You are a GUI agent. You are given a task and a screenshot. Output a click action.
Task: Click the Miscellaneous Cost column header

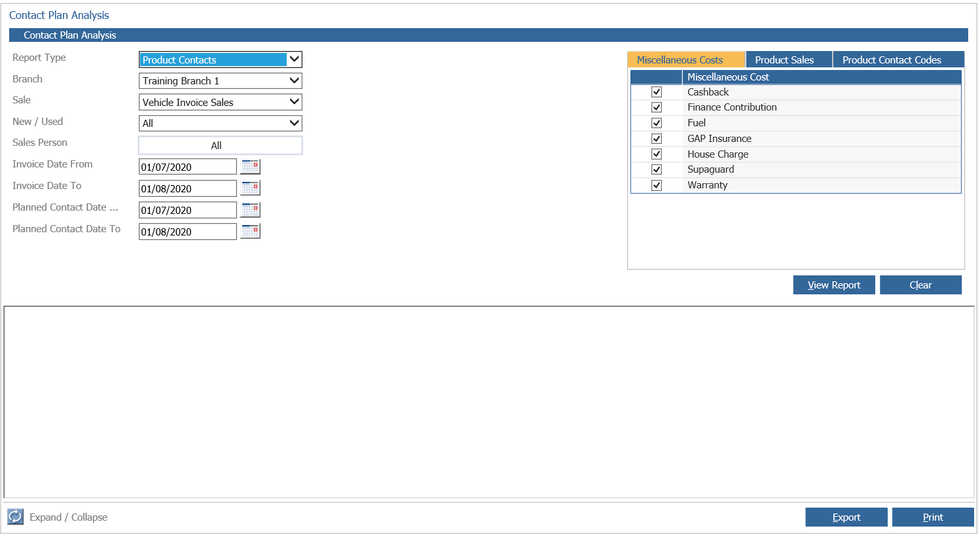822,77
